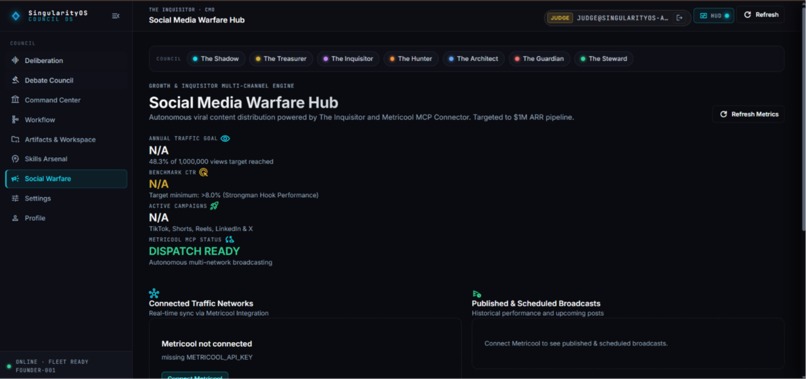Viewport: 806px width, 379px height.
Task: Collapse the sidebar with the toggle icon
Action: (116, 16)
